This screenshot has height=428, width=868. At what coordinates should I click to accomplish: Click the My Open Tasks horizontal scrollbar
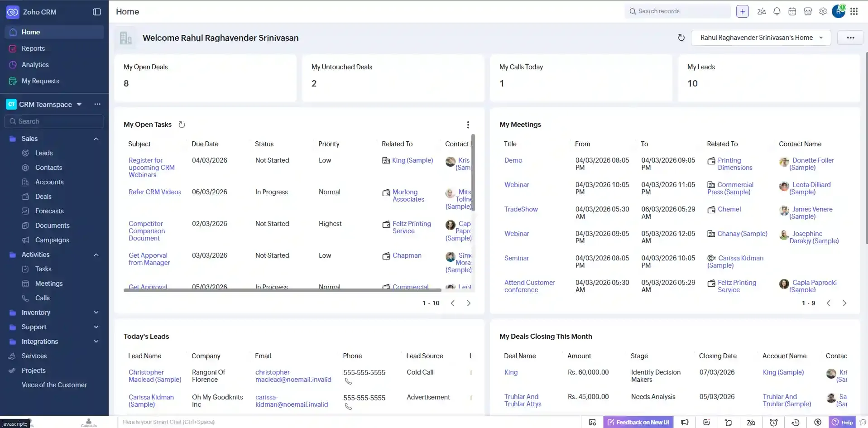pos(283,290)
